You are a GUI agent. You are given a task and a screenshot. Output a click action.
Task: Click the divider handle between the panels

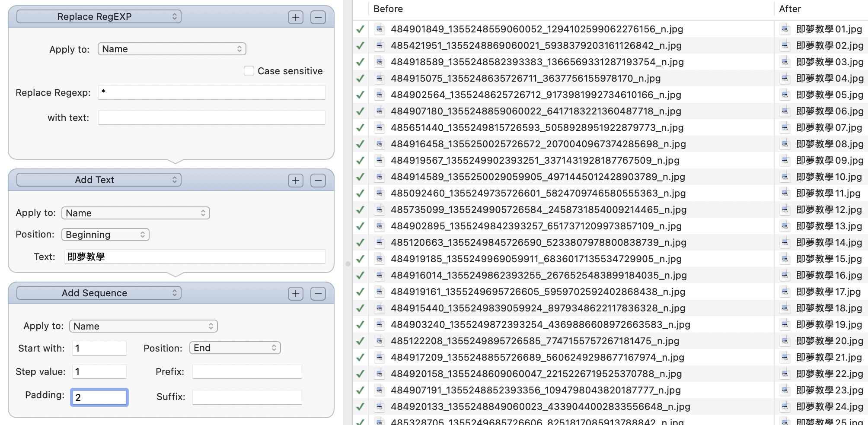[348, 263]
